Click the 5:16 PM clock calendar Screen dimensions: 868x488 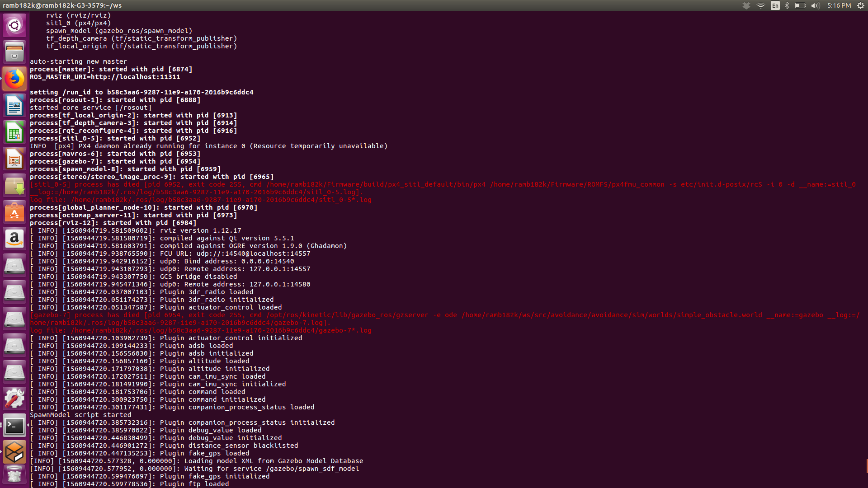839,5
